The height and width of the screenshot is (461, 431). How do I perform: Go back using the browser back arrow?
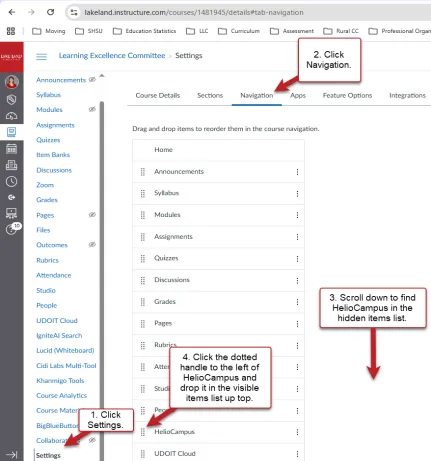pyautogui.click(x=12, y=12)
